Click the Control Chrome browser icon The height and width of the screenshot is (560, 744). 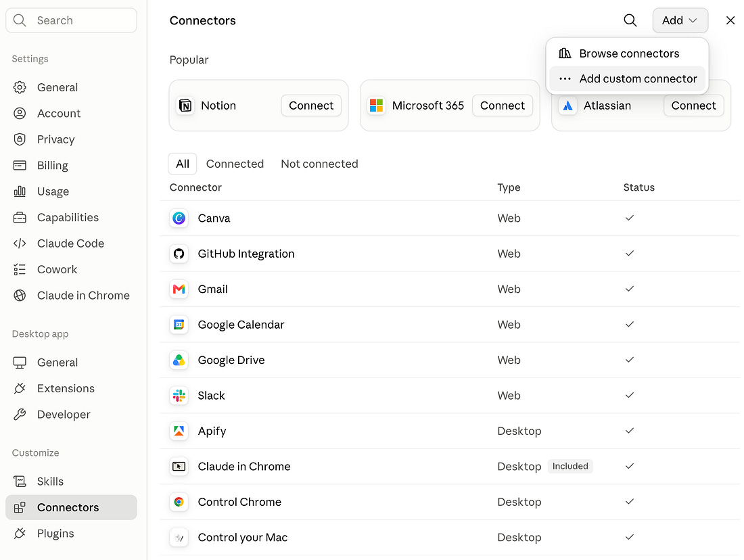179,502
